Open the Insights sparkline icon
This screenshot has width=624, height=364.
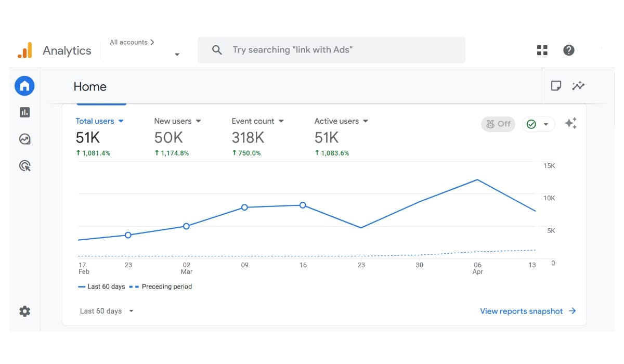click(578, 86)
